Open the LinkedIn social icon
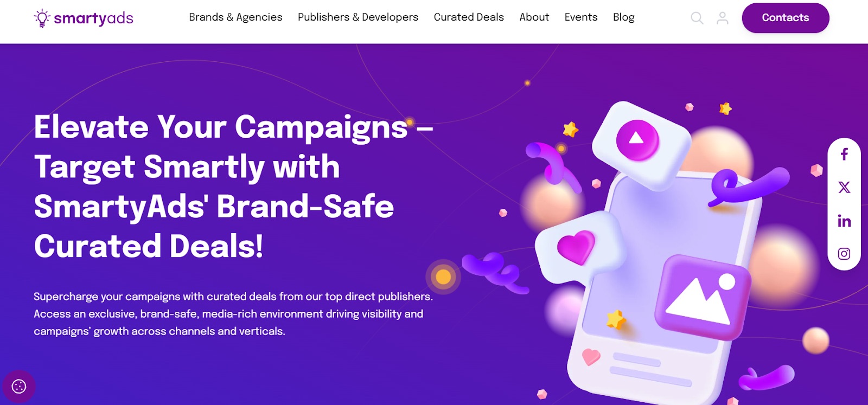The height and width of the screenshot is (405, 868). (844, 221)
